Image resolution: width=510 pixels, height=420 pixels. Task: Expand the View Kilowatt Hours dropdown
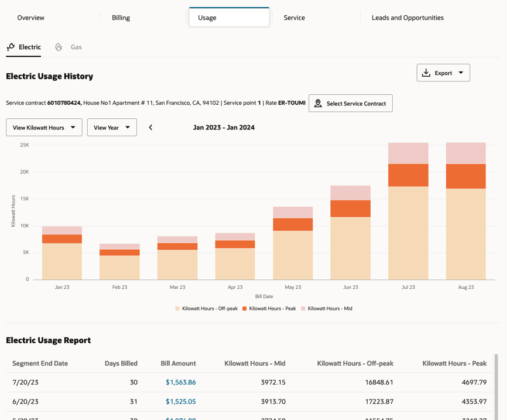click(x=45, y=128)
